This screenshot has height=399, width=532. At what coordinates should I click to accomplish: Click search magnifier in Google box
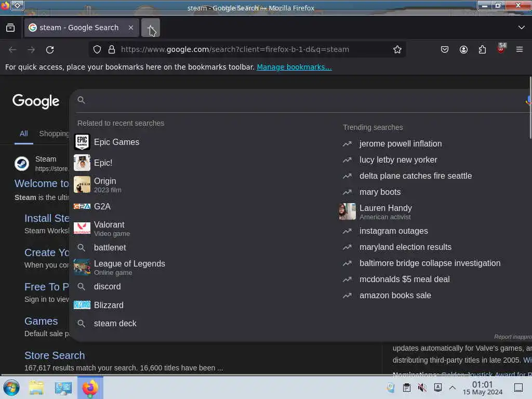pos(81,100)
